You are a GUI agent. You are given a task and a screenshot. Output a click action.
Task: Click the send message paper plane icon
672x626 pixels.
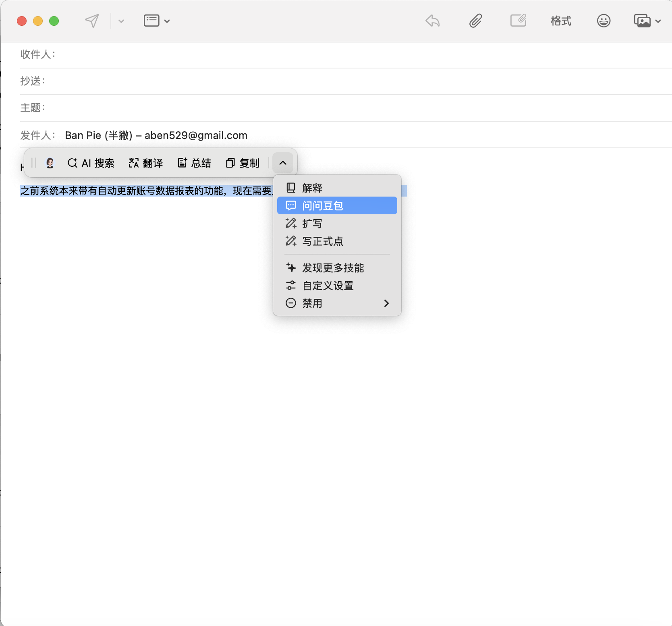92,21
